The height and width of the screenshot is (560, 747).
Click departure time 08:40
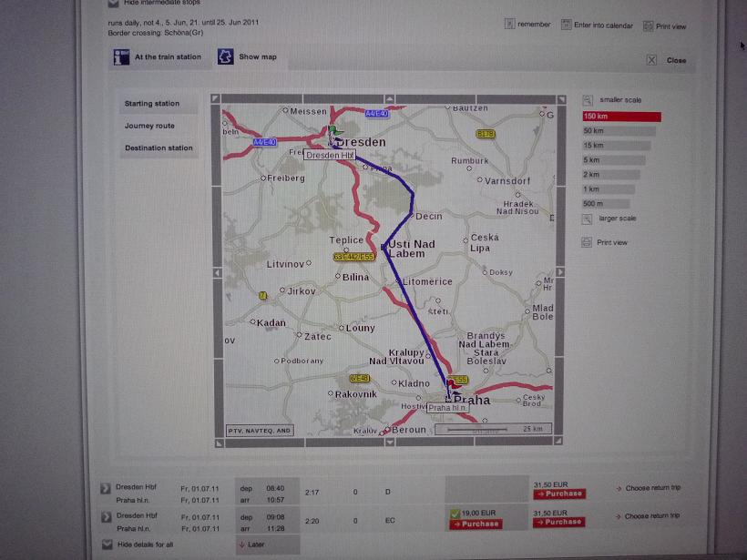(275, 489)
